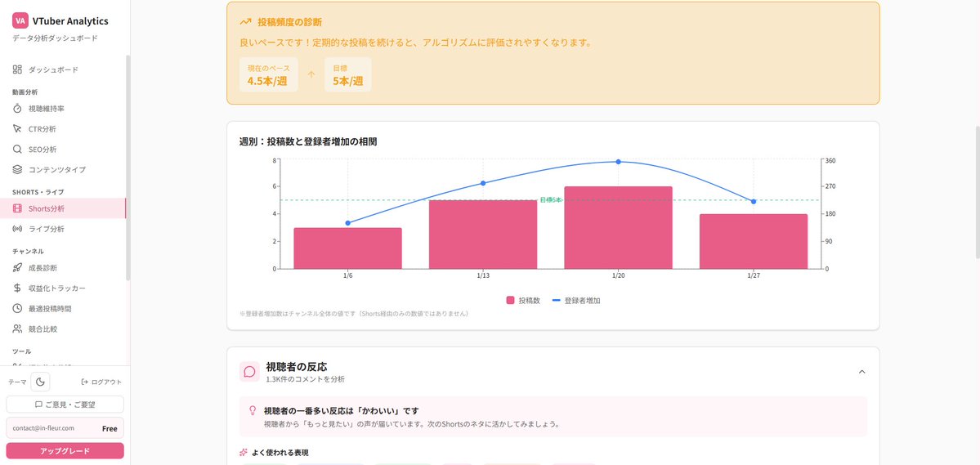
Task: Click the sidebar scrollbar
Action: [128, 167]
